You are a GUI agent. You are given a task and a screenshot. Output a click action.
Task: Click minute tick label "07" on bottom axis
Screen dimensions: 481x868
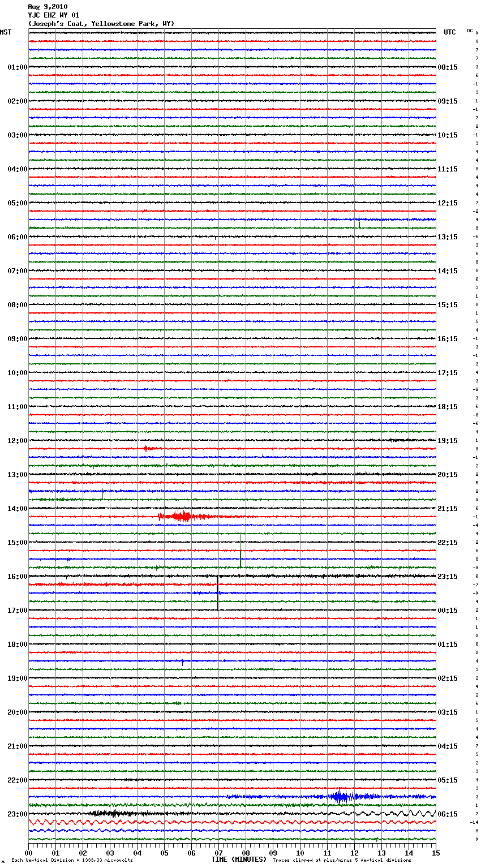tap(218, 853)
